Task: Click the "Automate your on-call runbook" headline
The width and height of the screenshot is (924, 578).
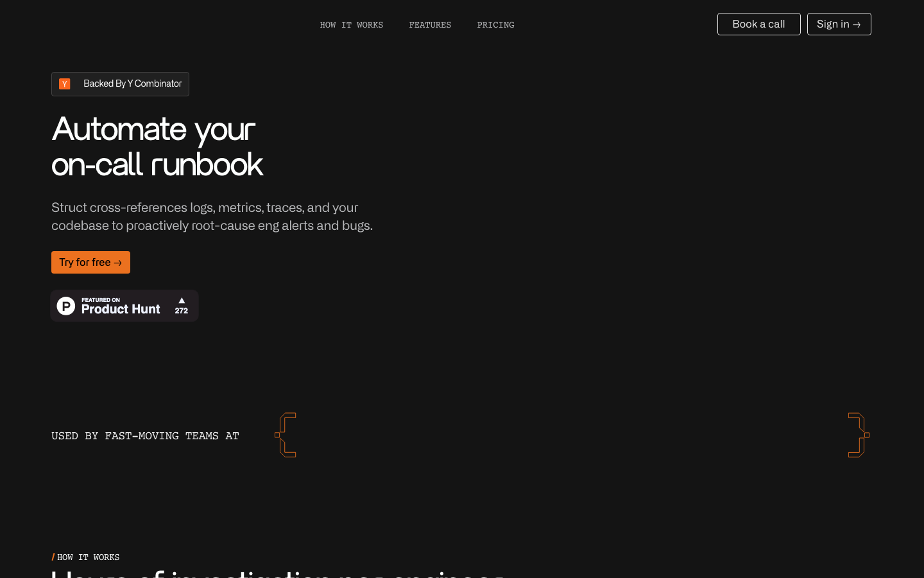Action: coord(157,146)
